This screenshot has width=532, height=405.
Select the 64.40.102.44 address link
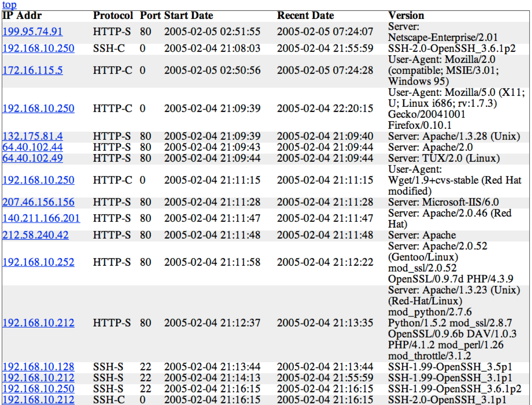pyautogui.click(x=32, y=147)
